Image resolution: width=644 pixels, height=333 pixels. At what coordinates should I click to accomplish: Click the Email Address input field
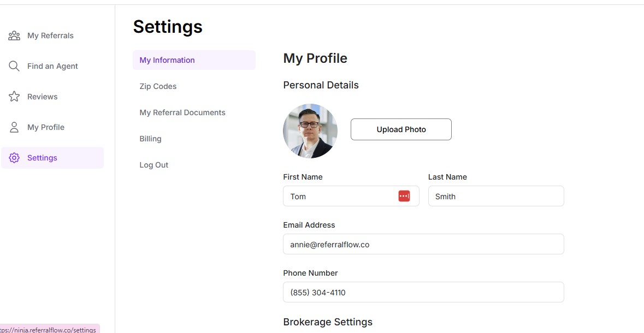tap(423, 244)
